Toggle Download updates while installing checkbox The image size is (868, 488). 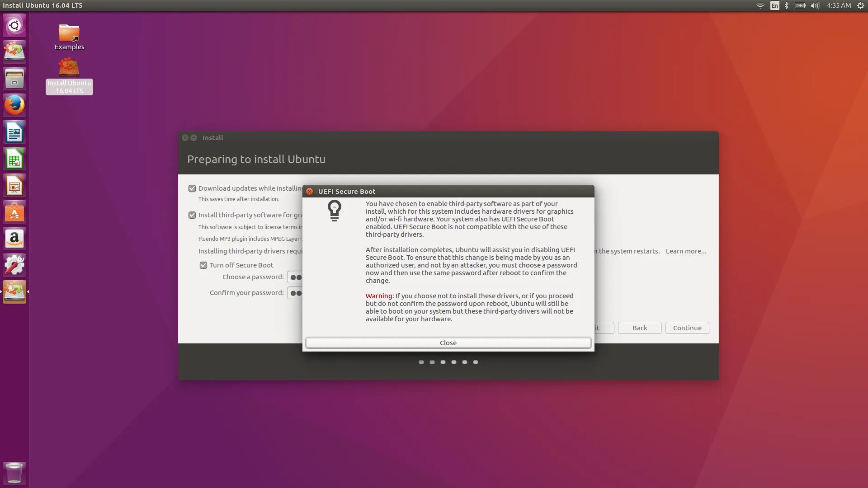(x=192, y=188)
